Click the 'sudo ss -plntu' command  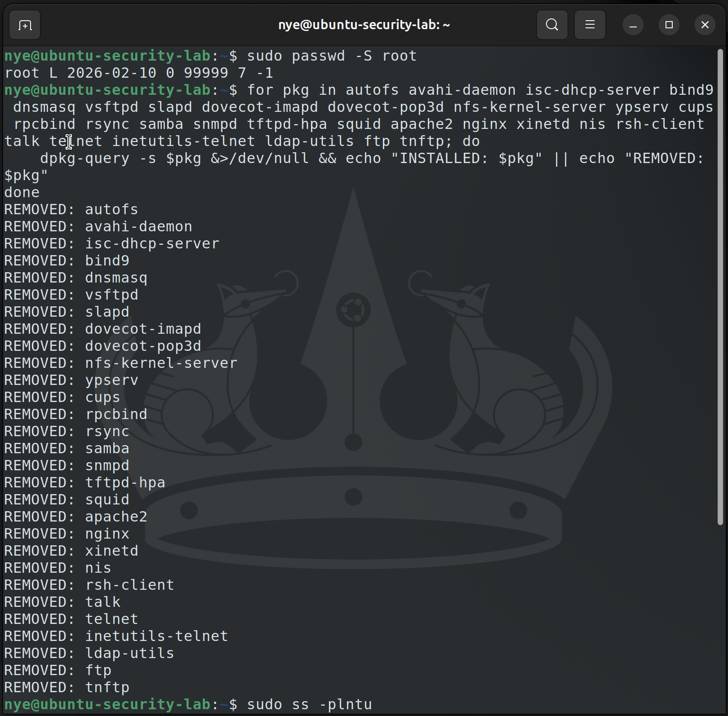(309, 704)
